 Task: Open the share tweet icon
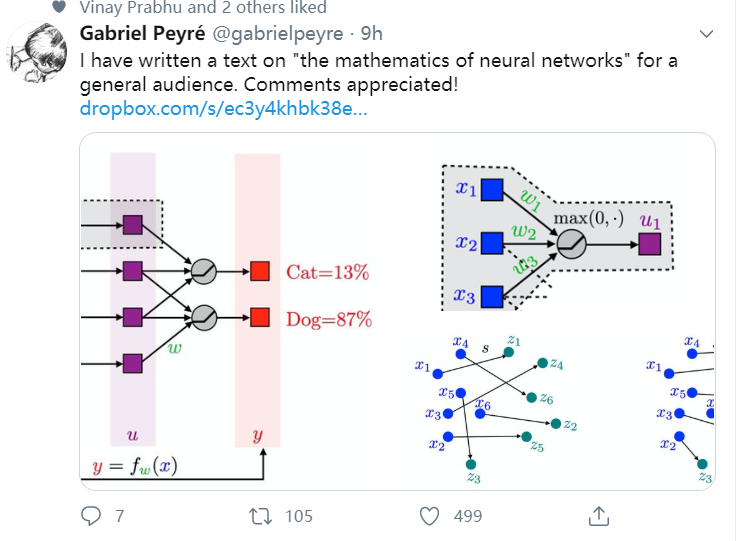point(600,516)
